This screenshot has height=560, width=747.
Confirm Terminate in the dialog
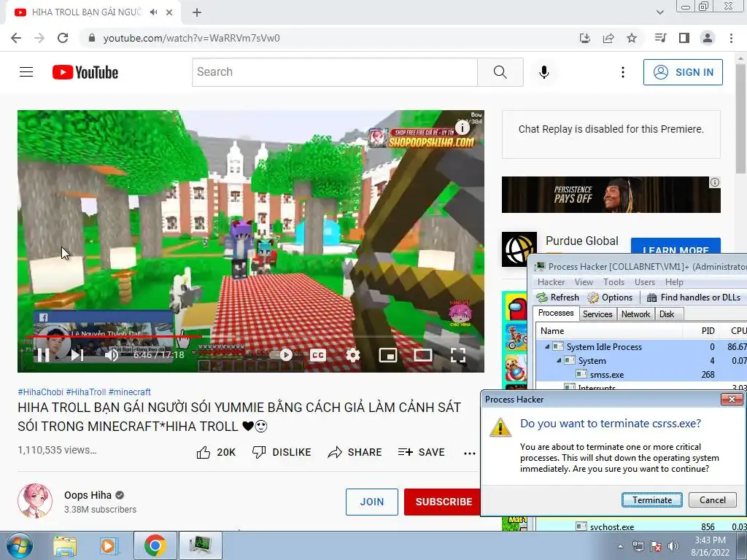(651, 500)
